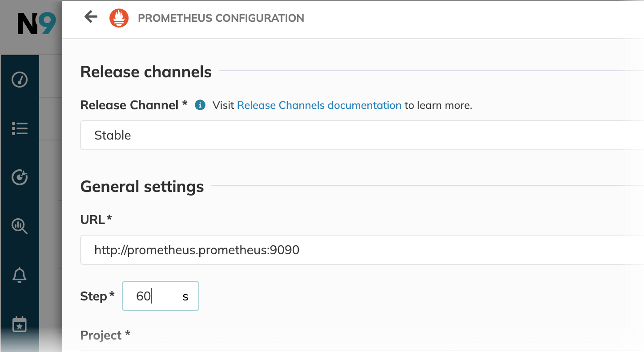The image size is (644, 352).
Task: Click the seconds unit suffix in Step
Action: (185, 296)
